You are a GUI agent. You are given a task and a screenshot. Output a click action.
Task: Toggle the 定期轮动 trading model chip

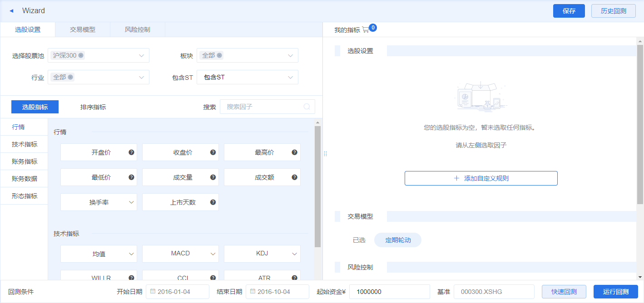(x=397, y=240)
